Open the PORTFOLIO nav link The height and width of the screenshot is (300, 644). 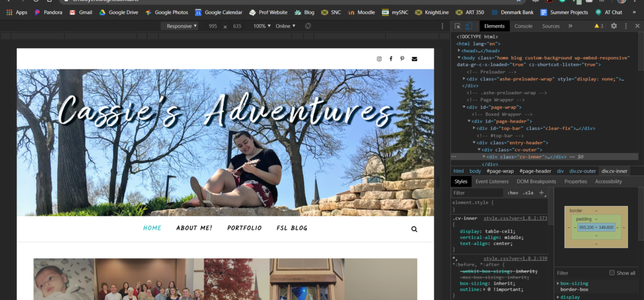tap(244, 228)
